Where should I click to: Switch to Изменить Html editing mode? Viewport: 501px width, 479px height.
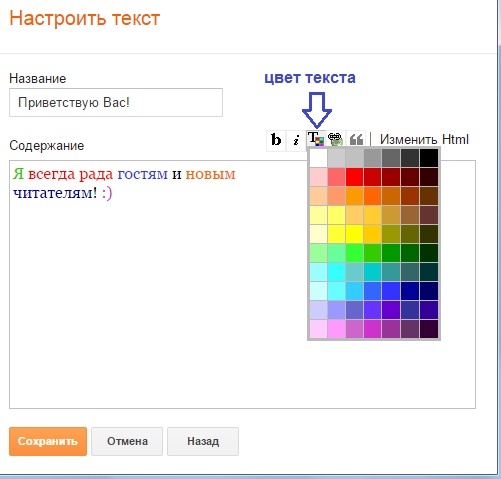click(x=424, y=139)
